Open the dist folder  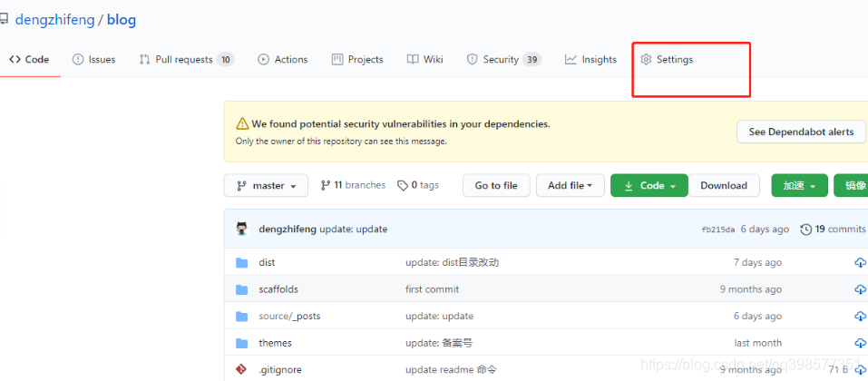click(267, 262)
